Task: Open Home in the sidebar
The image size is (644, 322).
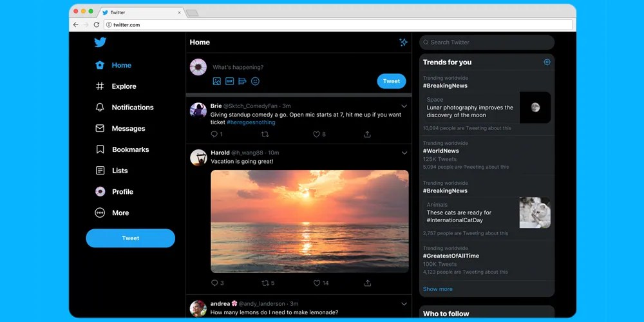Action: [113, 65]
